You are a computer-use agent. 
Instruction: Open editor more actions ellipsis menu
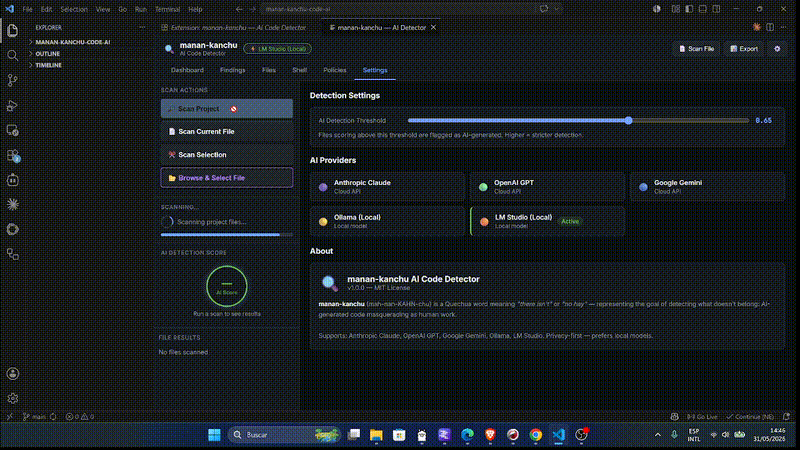pos(784,28)
